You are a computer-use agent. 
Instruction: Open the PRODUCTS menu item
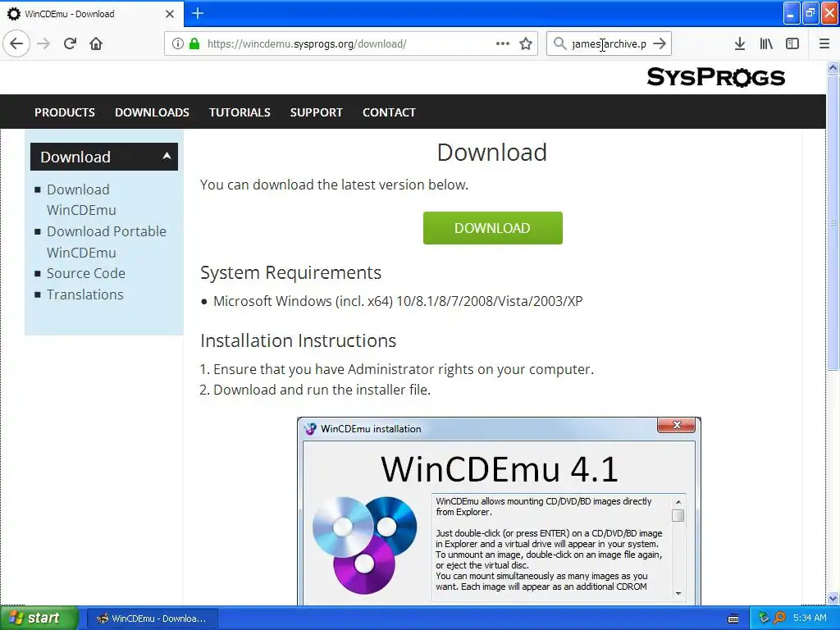click(x=65, y=112)
